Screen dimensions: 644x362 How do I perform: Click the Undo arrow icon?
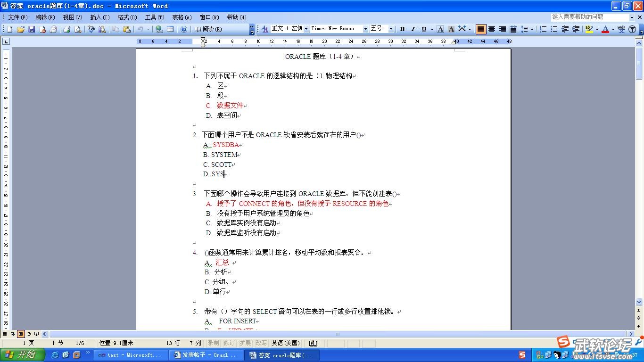click(x=140, y=29)
